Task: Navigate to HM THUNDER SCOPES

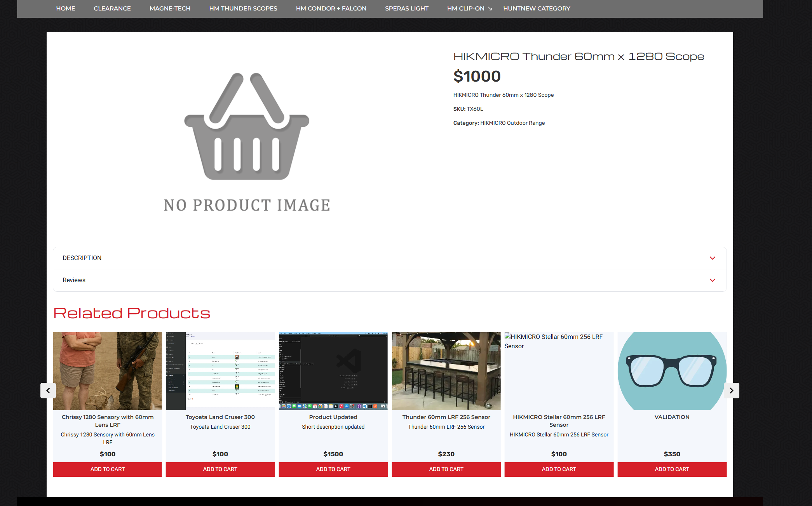Action: click(243, 9)
